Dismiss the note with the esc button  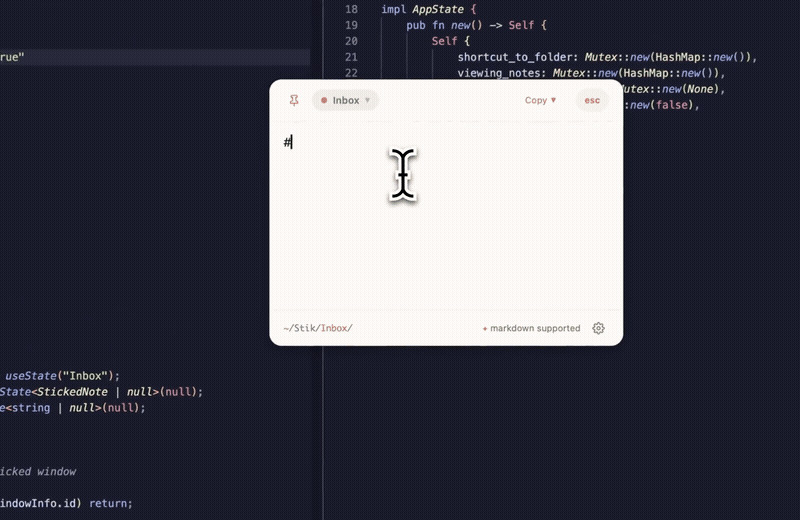[592, 101]
